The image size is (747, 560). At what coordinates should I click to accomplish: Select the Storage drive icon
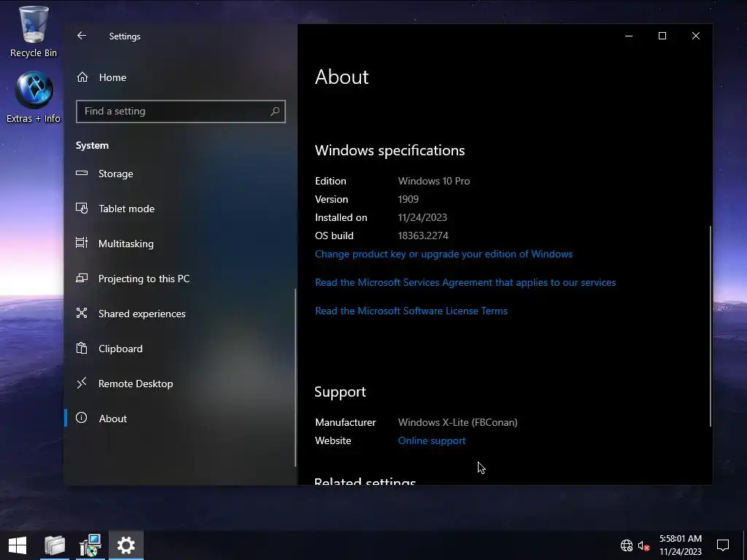click(82, 174)
